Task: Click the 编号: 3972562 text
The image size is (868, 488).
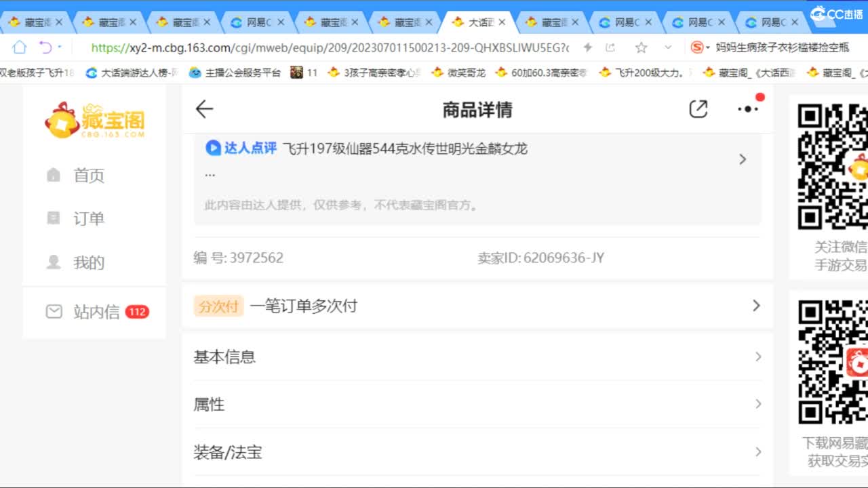Action: (239, 258)
